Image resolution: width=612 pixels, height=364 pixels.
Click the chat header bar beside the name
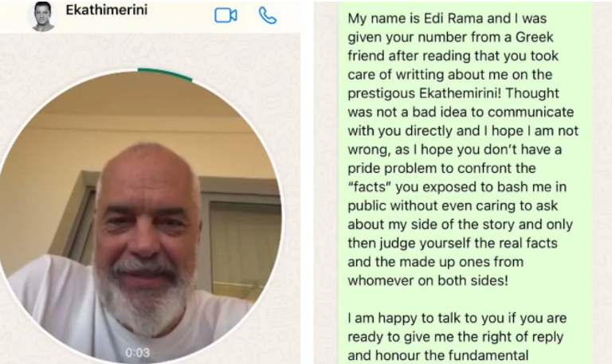(x=179, y=16)
